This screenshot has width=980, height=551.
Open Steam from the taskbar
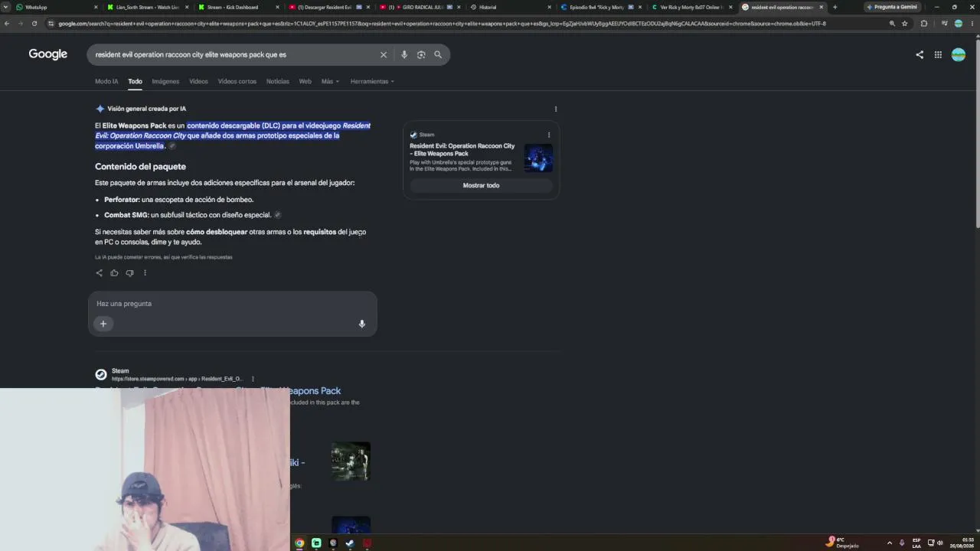(350, 543)
